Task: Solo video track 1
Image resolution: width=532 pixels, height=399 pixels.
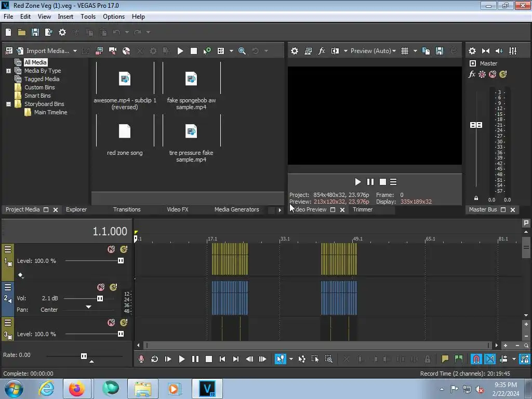Action: [x=124, y=249]
